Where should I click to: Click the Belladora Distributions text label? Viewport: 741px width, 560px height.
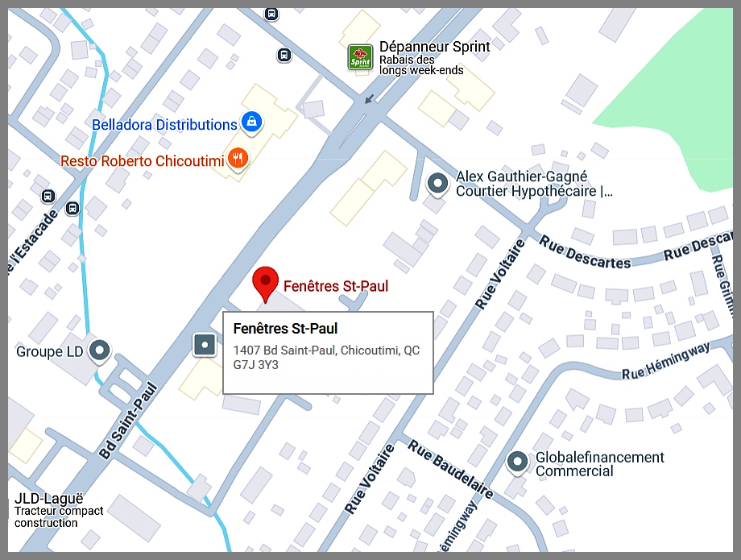tap(164, 125)
